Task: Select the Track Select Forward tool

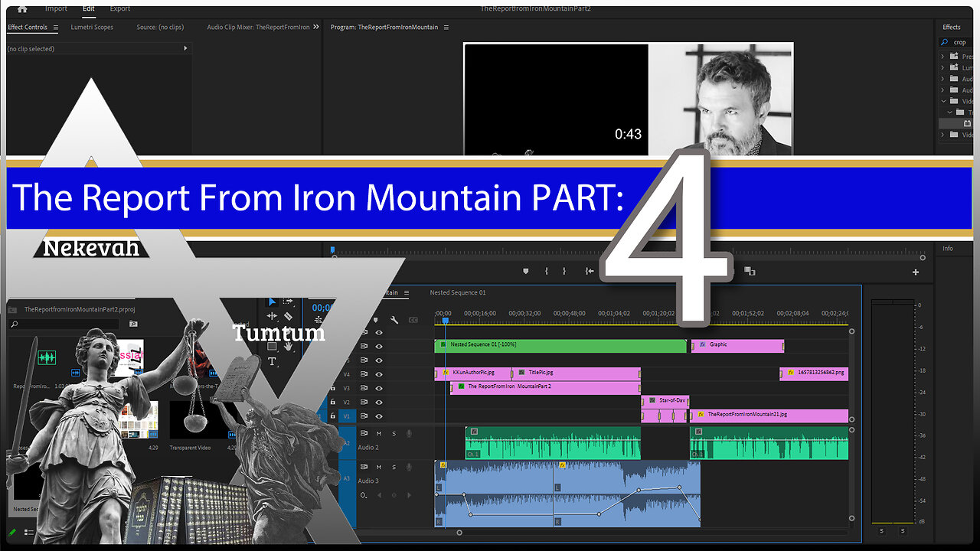Action: (x=288, y=302)
